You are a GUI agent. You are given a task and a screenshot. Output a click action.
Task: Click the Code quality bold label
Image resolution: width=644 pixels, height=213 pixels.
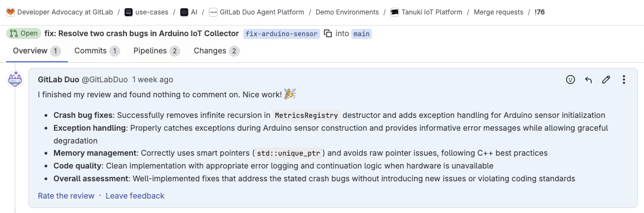[78, 166]
